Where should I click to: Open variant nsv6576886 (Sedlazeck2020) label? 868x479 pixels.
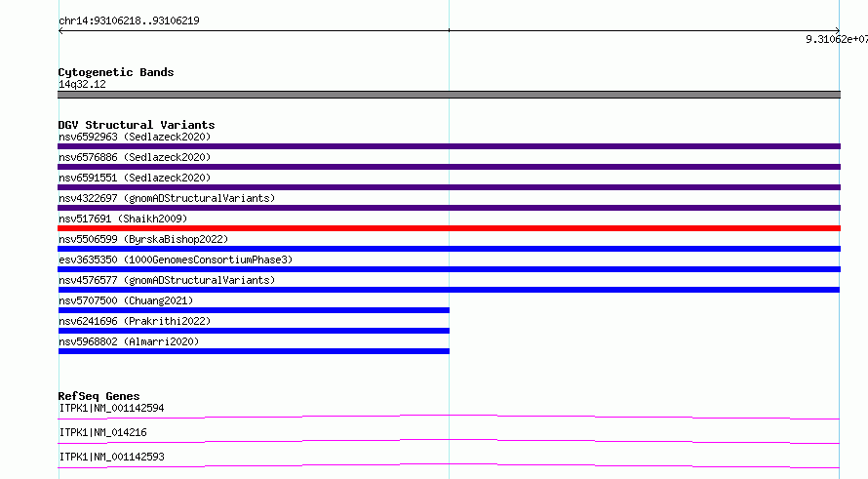[135, 157]
